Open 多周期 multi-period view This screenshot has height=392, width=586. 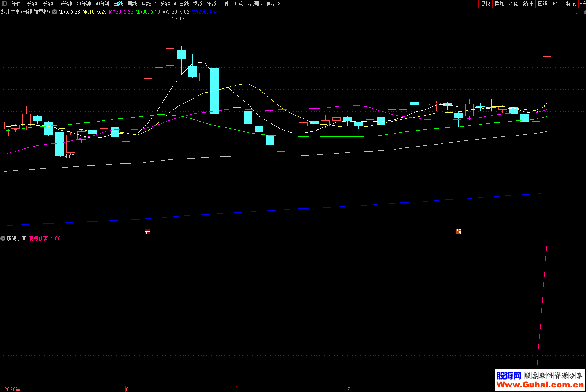255,4
